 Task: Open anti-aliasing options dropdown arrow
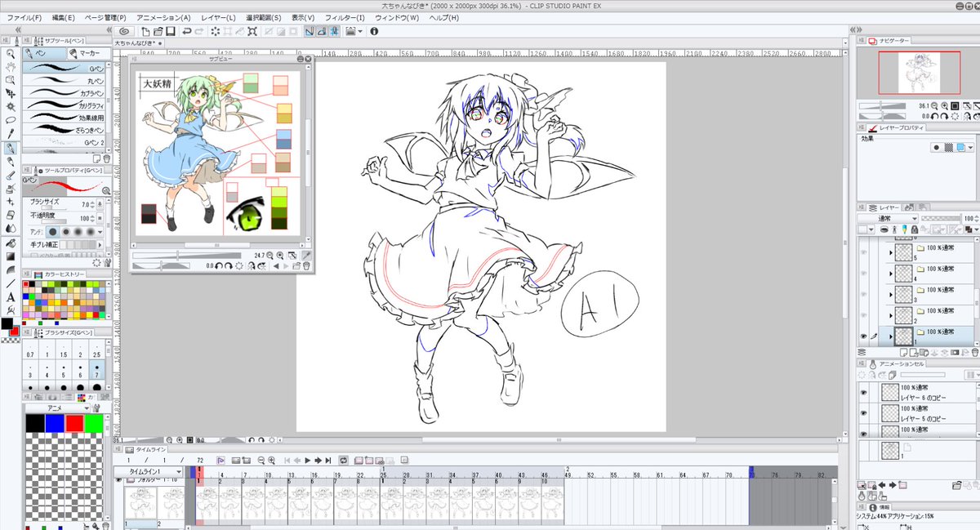(x=100, y=232)
